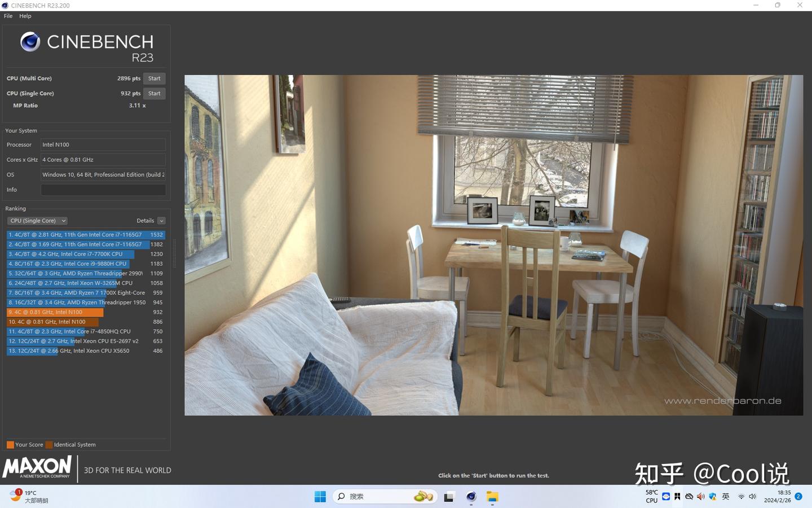
Task: Select ranking row Intel Core i9-9880H
Action: (x=86, y=264)
